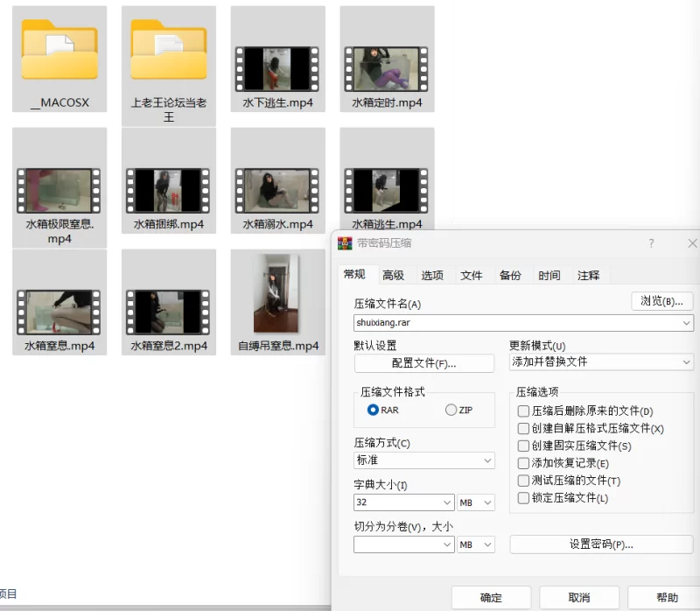This screenshot has width=700, height=611.
Task: Enable 压缩后删除原来的文件 option
Action: (523, 411)
